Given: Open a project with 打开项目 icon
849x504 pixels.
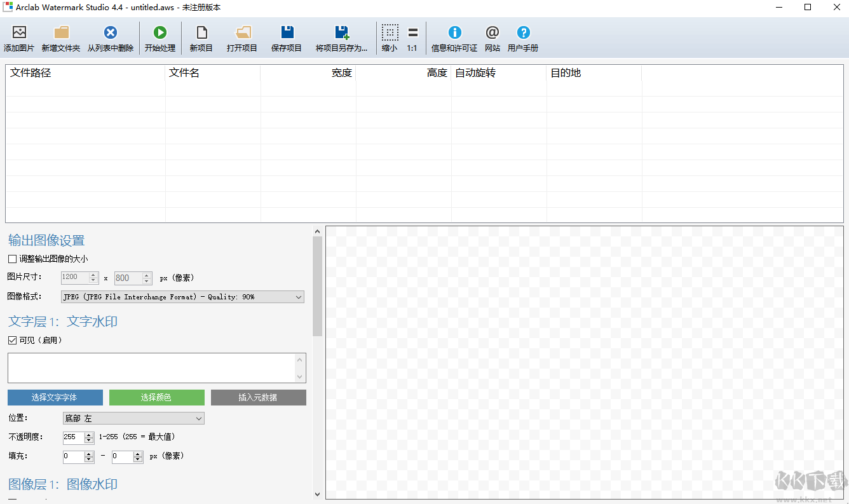Looking at the screenshot, I should (242, 33).
